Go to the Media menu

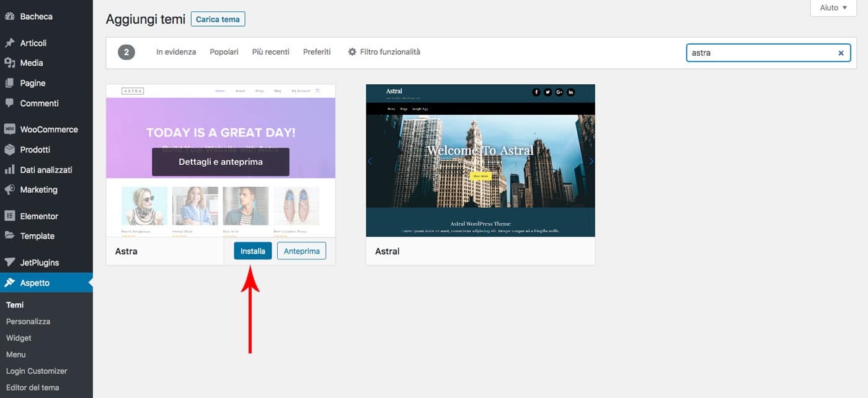(x=46, y=63)
